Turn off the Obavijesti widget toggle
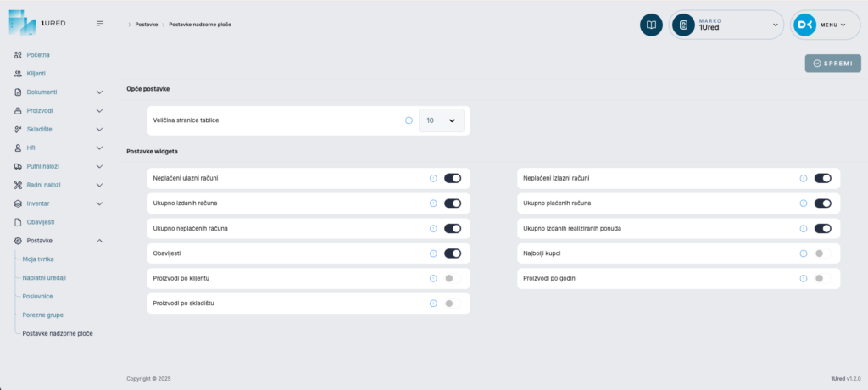868x390 pixels. coord(453,253)
